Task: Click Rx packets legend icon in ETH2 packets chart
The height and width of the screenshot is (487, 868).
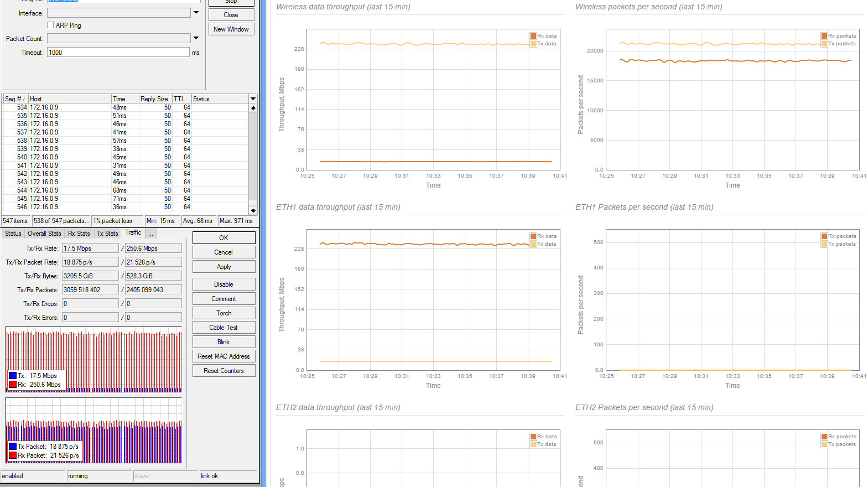Action: click(824, 437)
